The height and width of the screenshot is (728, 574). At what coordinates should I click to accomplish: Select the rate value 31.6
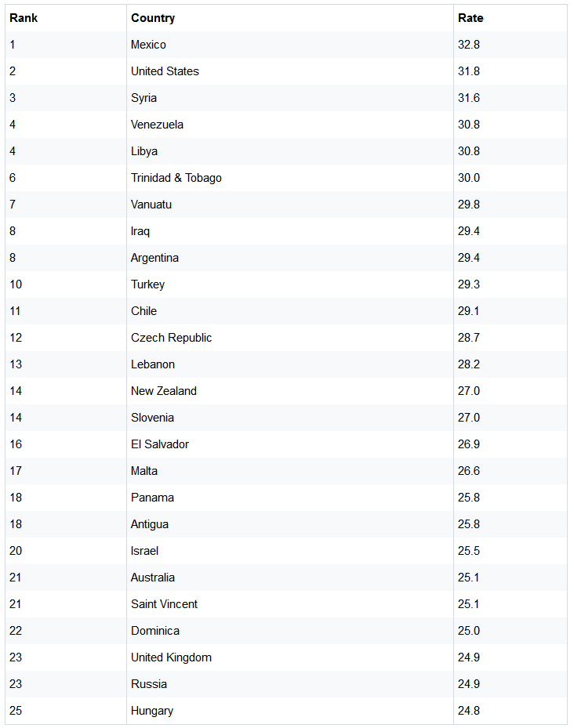pos(469,98)
